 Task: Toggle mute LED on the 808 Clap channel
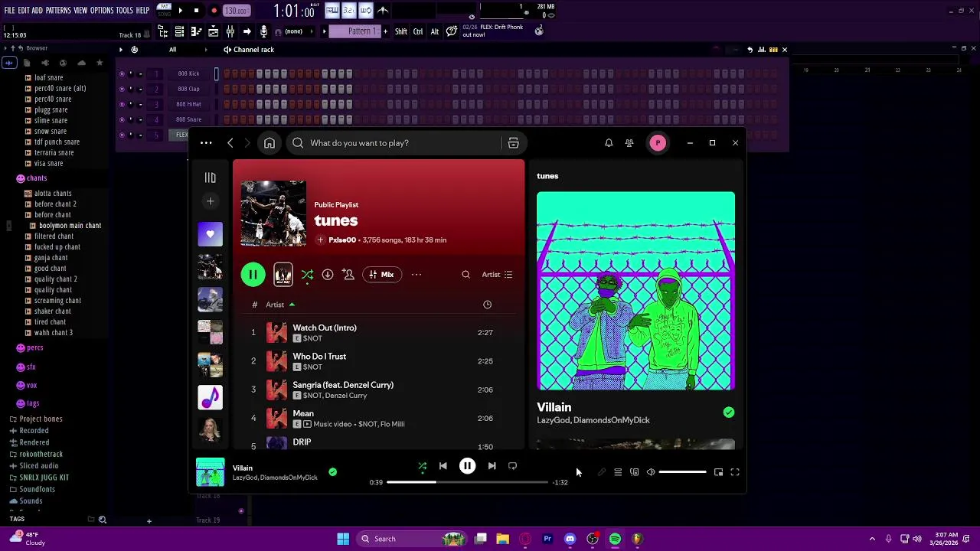tap(122, 89)
